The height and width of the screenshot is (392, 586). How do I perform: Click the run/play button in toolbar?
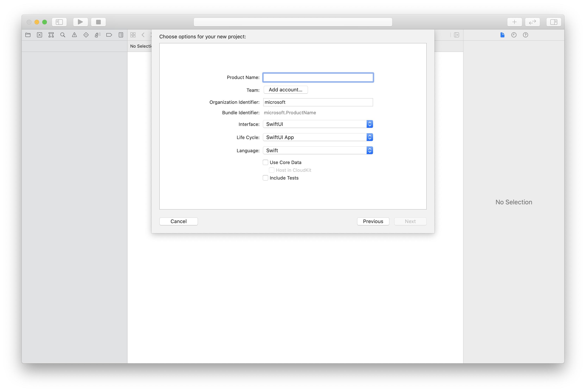pyautogui.click(x=80, y=22)
